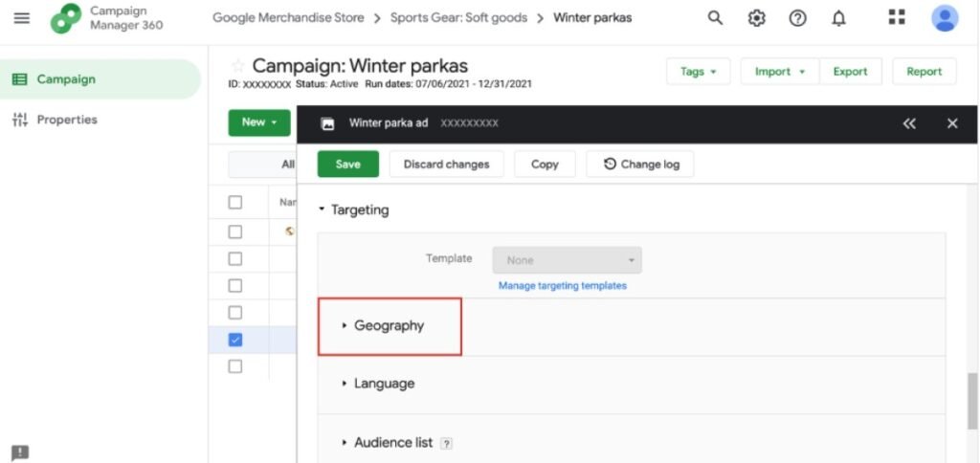This screenshot has width=980, height=463.
Task: Open the Change log
Action: coord(640,165)
